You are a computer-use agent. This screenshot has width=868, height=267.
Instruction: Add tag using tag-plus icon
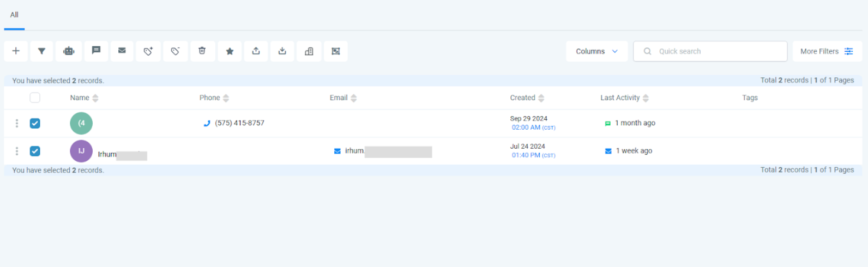(148, 51)
